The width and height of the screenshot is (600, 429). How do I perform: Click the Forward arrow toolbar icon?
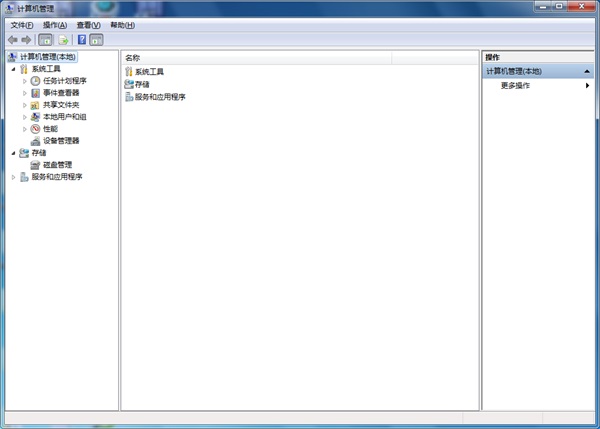(x=26, y=40)
